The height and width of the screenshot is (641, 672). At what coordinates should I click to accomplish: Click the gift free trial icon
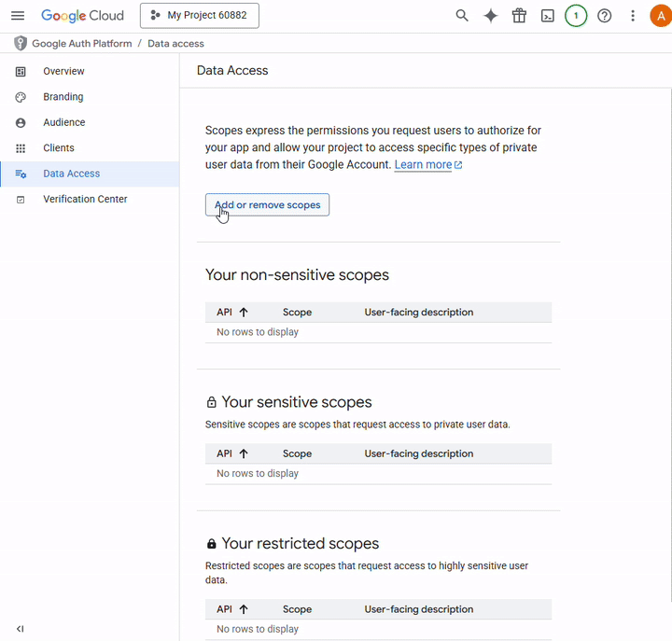(x=519, y=16)
